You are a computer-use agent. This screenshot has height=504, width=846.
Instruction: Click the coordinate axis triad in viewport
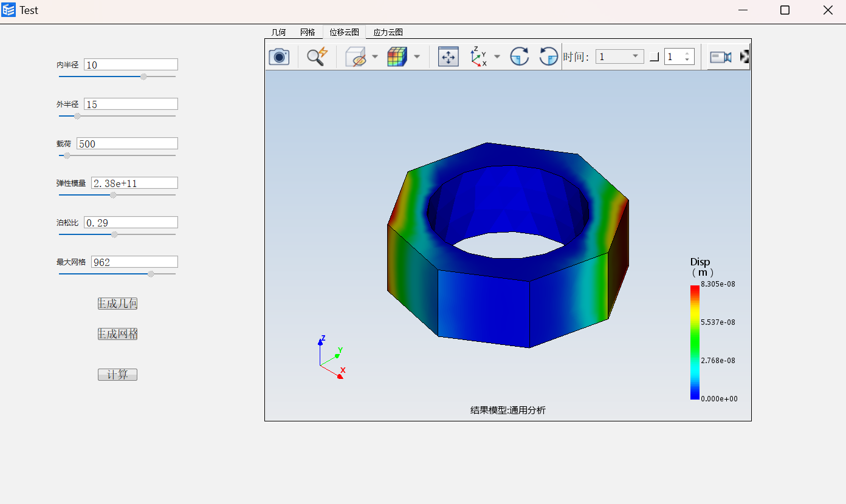(x=332, y=358)
